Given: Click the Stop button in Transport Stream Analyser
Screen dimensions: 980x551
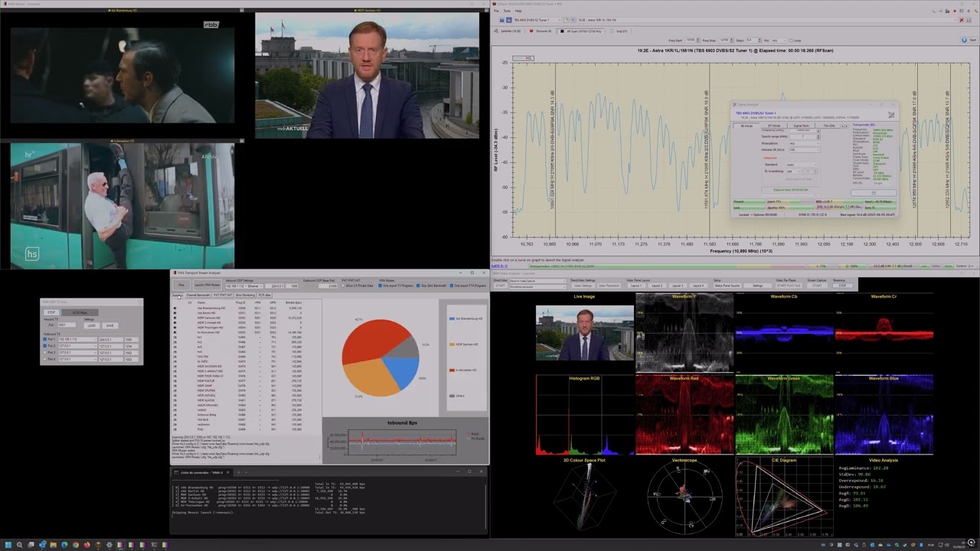Looking at the screenshot, I should pyautogui.click(x=181, y=285).
